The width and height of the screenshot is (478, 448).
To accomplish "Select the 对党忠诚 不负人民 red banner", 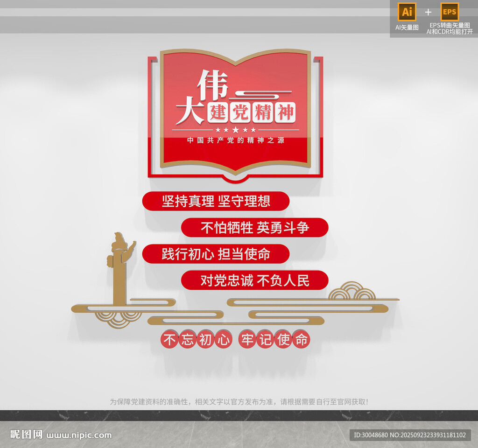I will [254, 280].
